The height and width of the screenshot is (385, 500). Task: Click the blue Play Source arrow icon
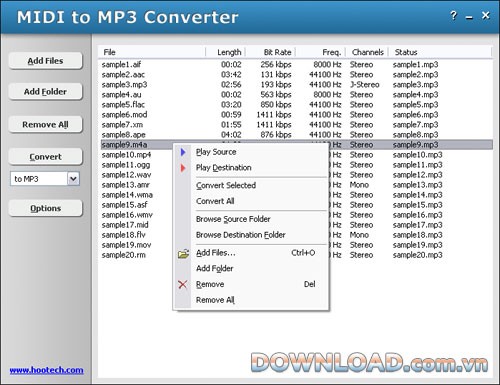click(x=183, y=152)
